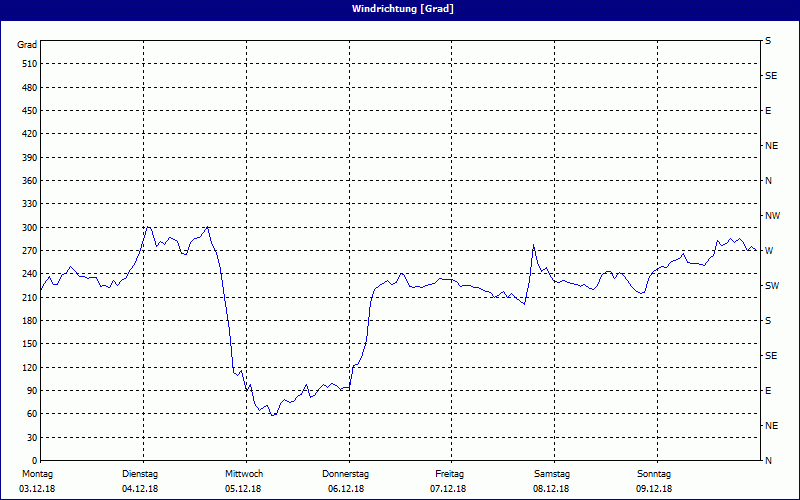Select the "90" y-axis label

pos(32,391)
